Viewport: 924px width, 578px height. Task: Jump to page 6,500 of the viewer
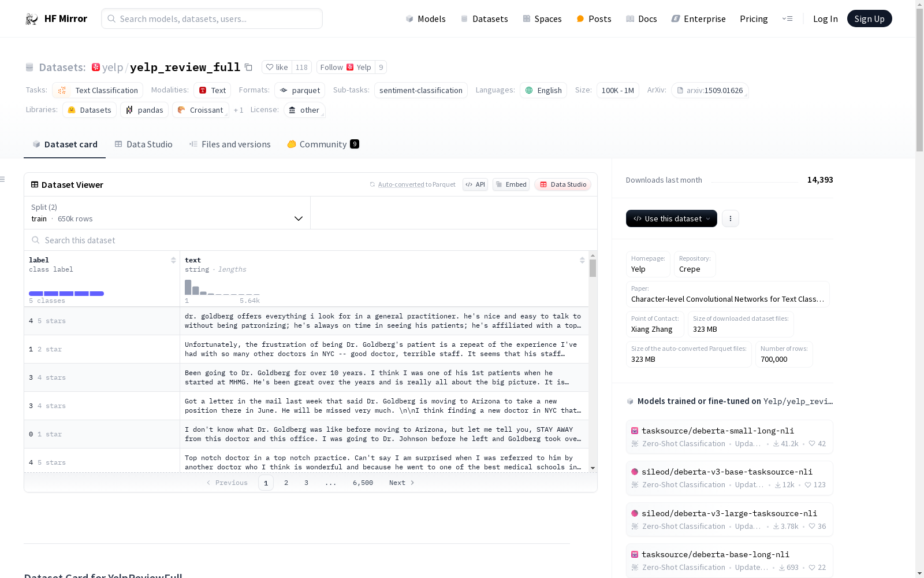coord(363,483)
